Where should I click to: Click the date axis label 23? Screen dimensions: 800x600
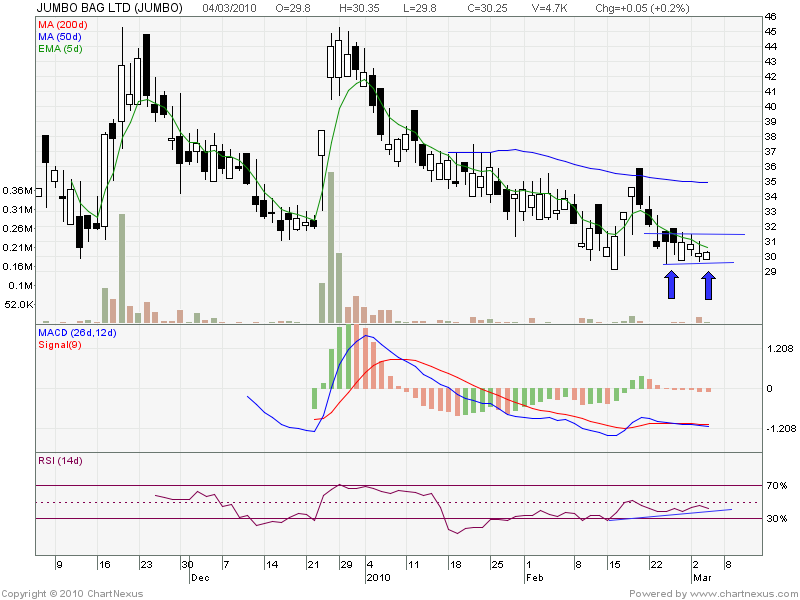(x=146, y=565)
